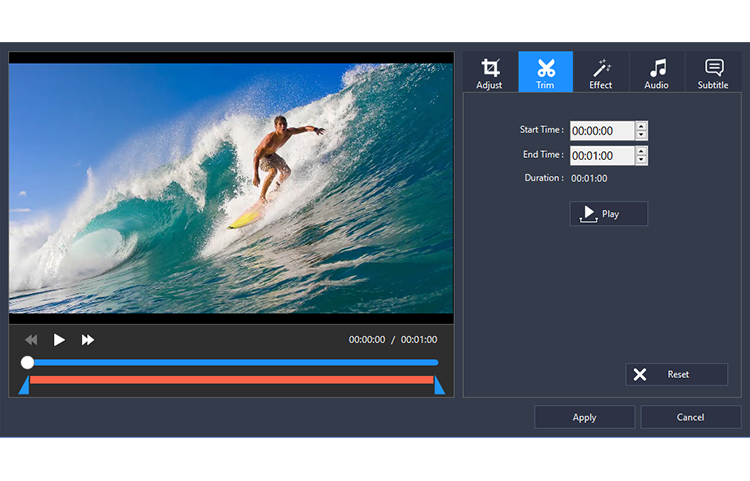This screenshot has width=750, height=481.
Task: Decrease Start Time with down arrow
Action: [641, 135]
